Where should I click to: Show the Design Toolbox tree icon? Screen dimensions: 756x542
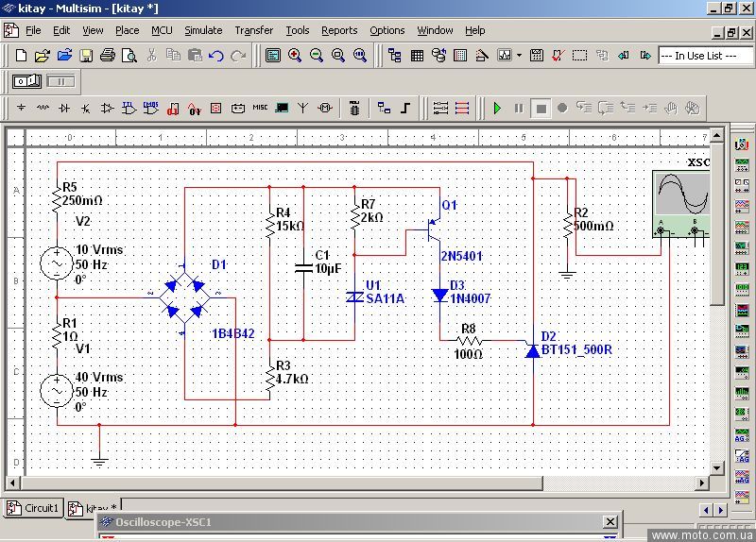[x=395, y=56]
